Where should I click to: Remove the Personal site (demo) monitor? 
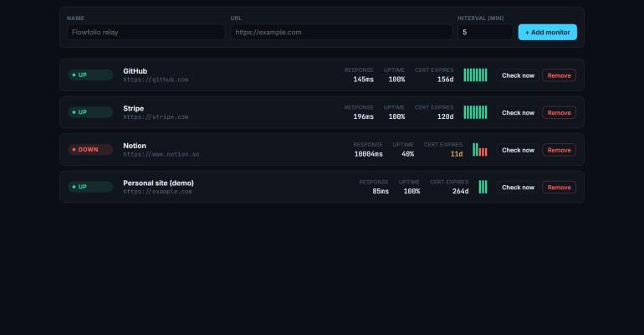pyautogui.click(x=559, y=187)
